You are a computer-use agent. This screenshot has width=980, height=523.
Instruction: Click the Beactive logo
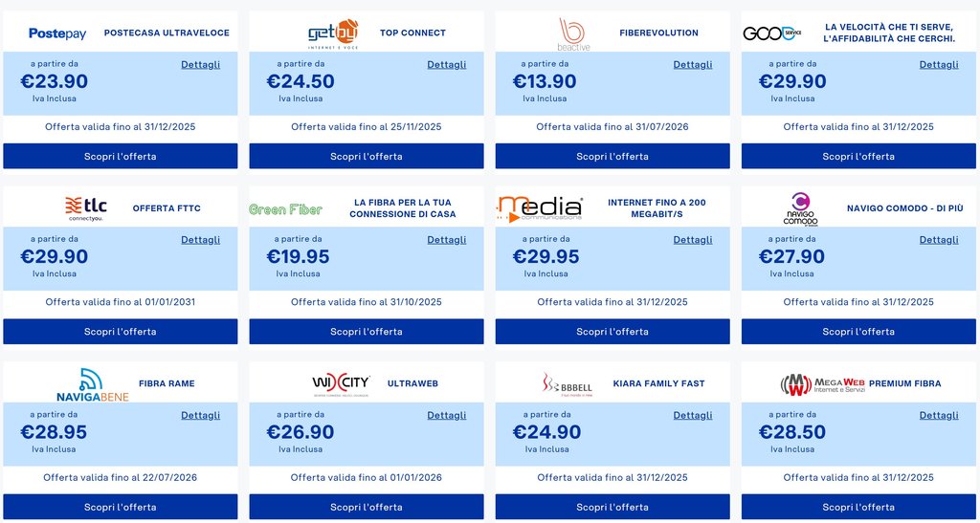[x=573, y=33]
